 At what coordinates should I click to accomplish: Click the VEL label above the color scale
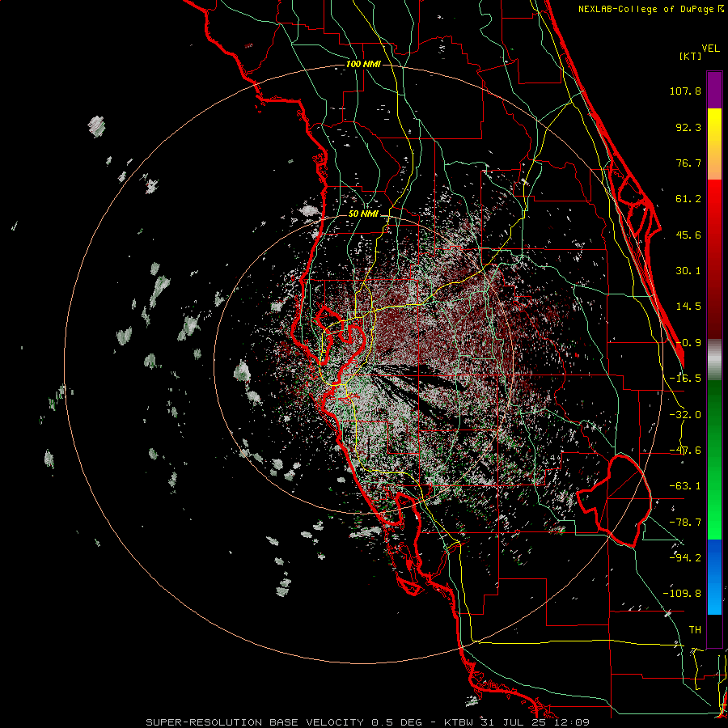pyautogui.click(x=711, y=49)
